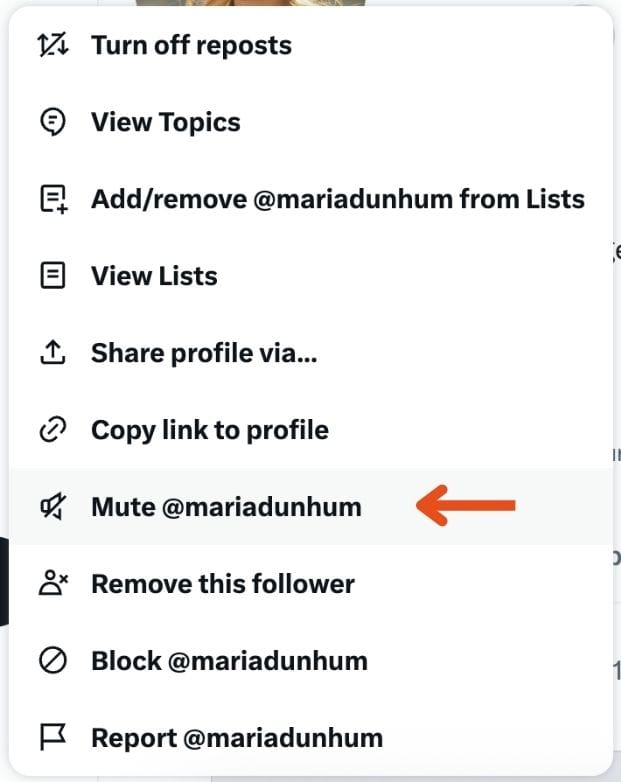Choose Copy link to profile
Image resolution: width=621 pixels, height=782 pixels.
pos(310,429)
